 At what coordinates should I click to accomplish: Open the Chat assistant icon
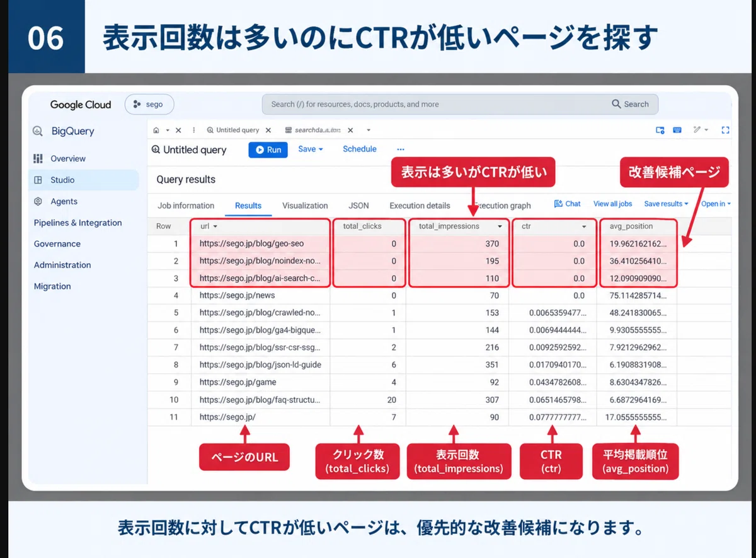click(x=558, y=204)
